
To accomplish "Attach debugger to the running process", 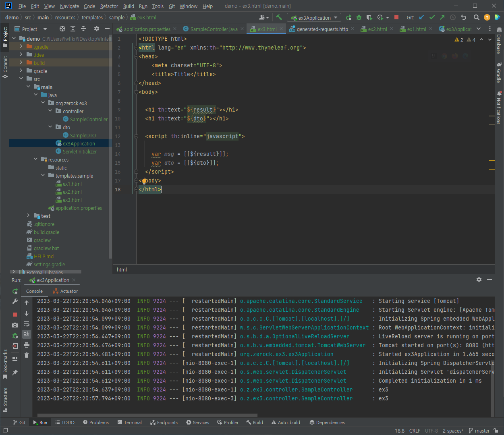I will click(x=15, y=336).
